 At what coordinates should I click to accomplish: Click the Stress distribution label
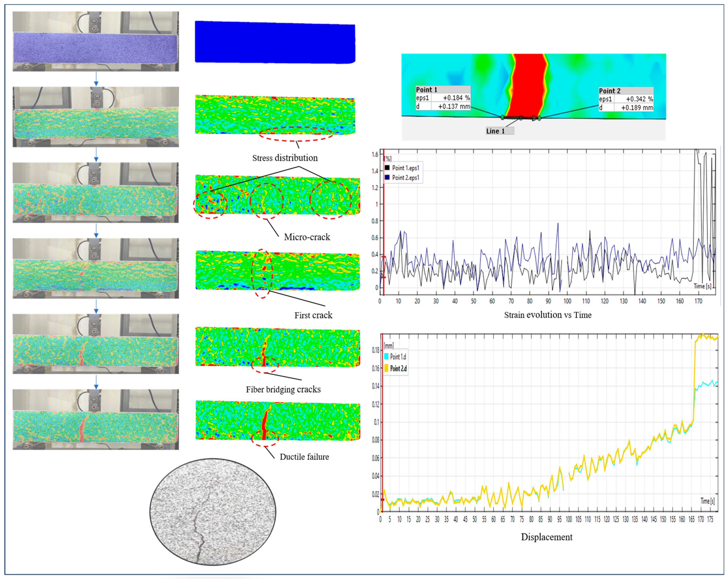285,158
